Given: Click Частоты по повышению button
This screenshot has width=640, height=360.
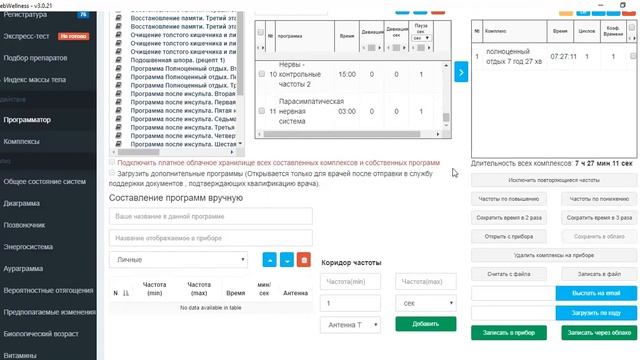Looking at the screenshot, I should [509, 199].
